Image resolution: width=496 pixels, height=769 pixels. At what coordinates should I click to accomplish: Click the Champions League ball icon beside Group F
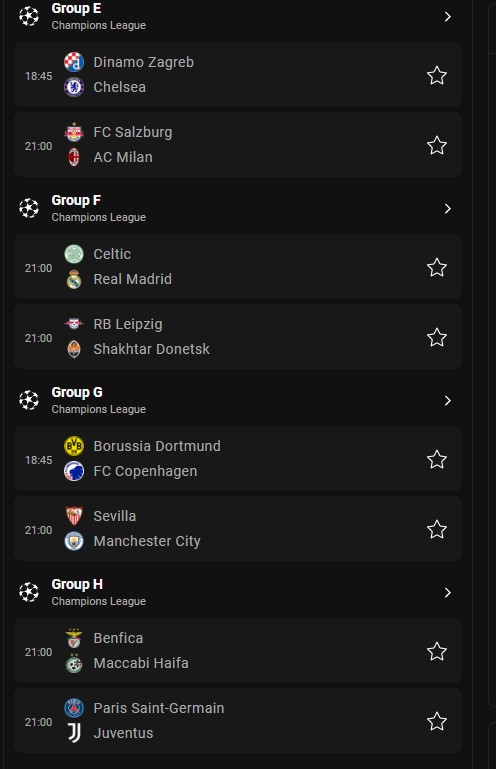(x=29, y=208)
